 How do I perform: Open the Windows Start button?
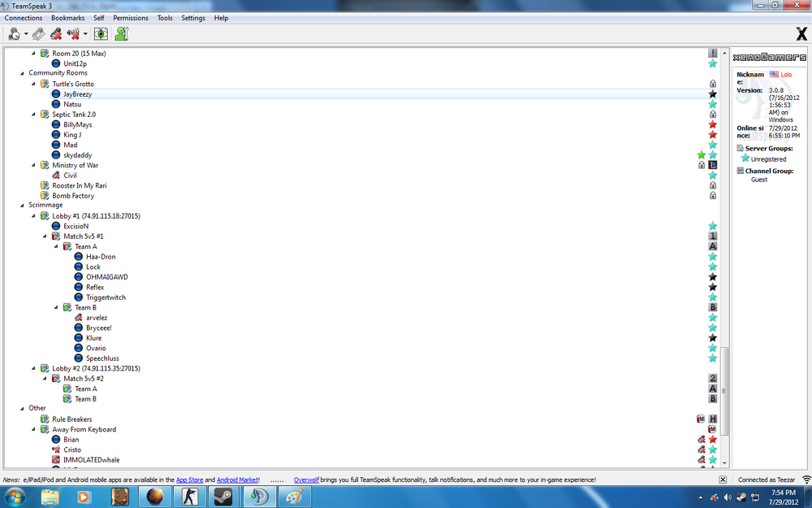15,497
